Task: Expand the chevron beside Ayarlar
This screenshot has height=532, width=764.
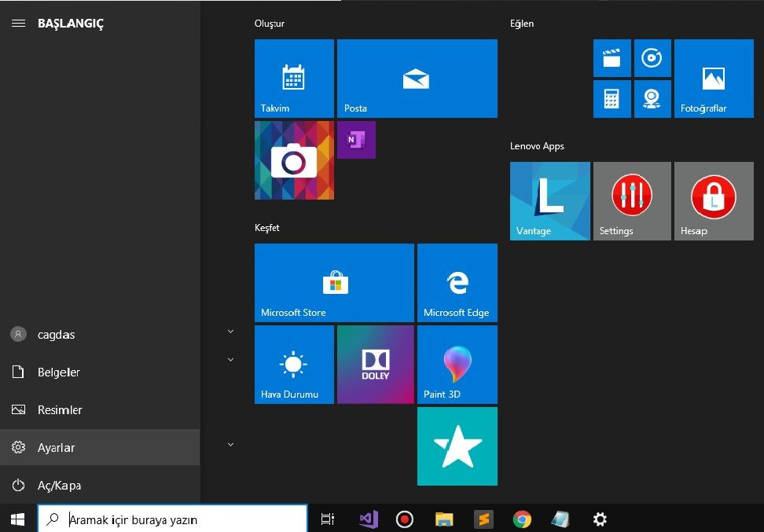Action: 231,445
